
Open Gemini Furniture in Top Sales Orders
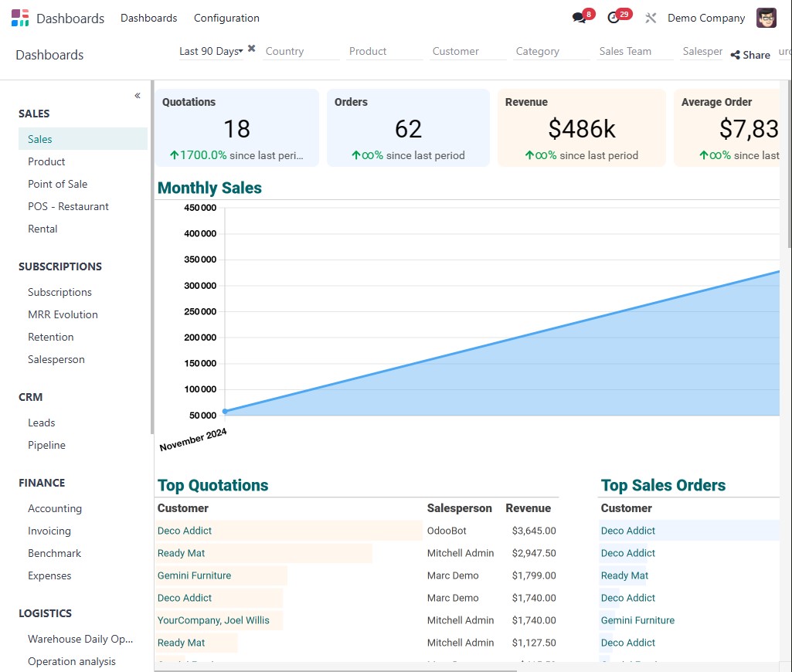[x=637, y=620]
